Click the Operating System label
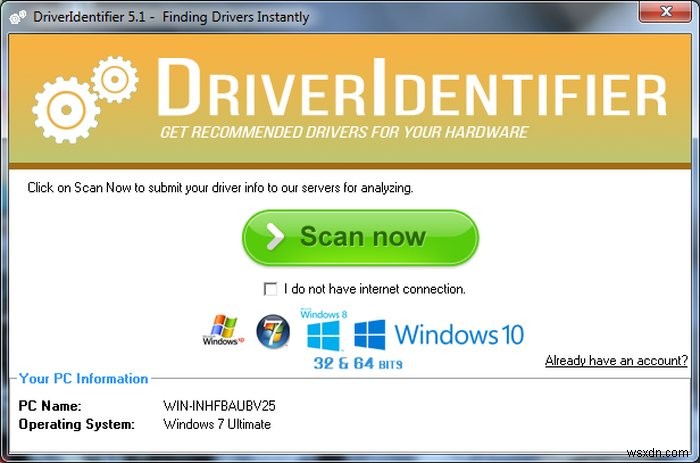This screenshot has height=463, width=700. [76, 424]
